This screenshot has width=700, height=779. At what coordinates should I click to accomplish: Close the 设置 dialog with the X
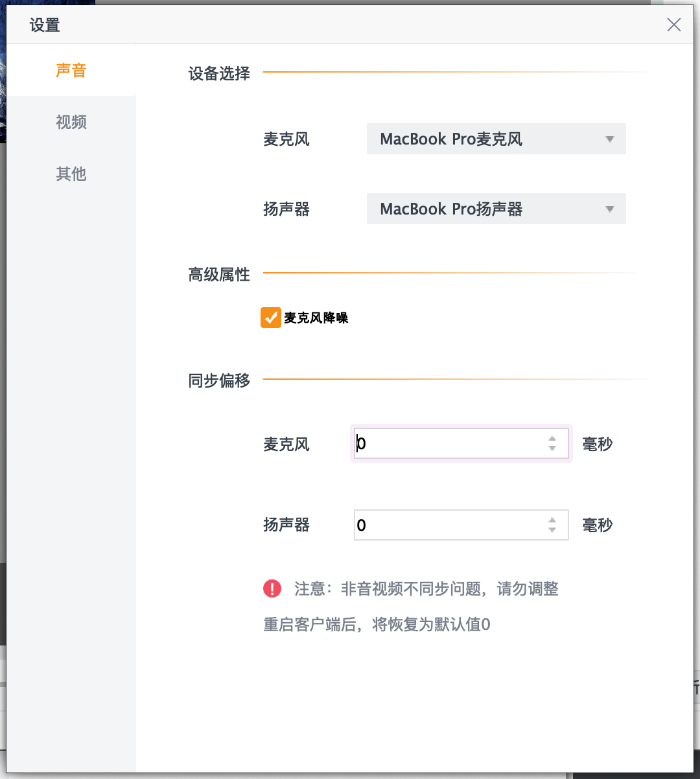coord(674,25)
